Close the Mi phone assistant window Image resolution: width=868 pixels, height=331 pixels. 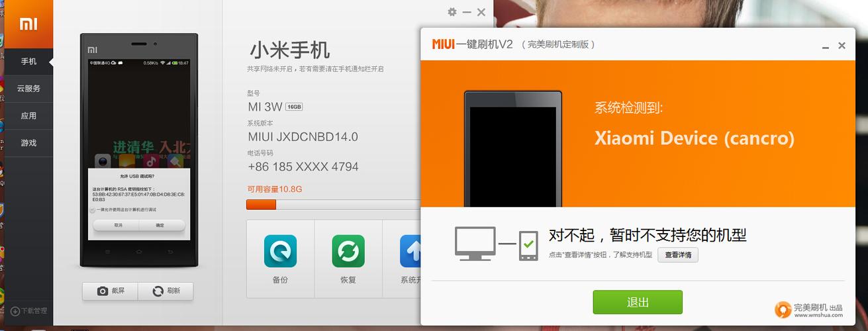[481, 12]
